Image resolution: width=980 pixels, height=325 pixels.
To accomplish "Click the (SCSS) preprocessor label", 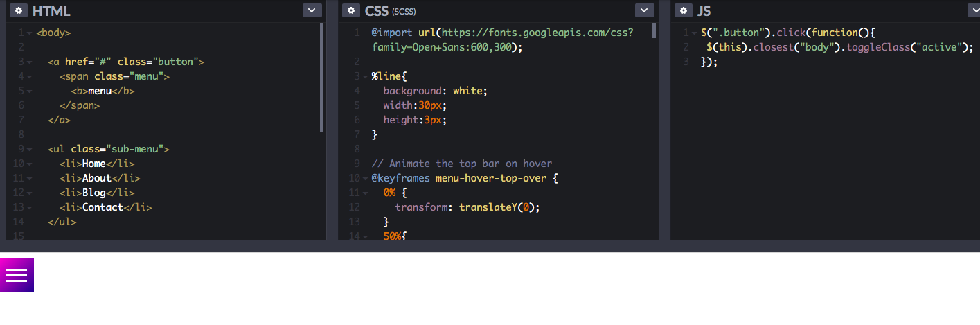I will pos(404,12).
